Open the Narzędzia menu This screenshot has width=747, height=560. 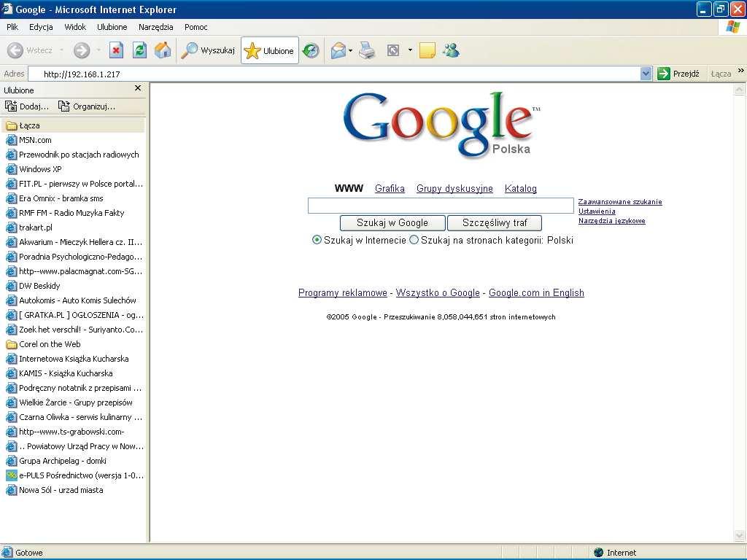pos(156,27)
